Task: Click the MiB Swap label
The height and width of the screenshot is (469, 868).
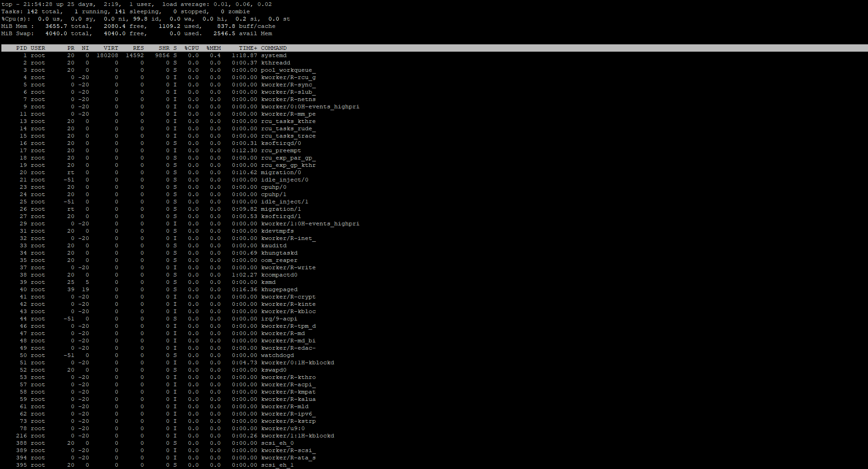Action: pyautogui.click(x=14, y=33)
